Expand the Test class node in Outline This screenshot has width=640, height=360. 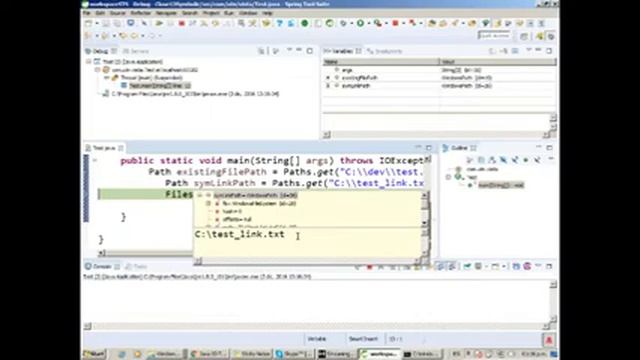click(449, 177)
